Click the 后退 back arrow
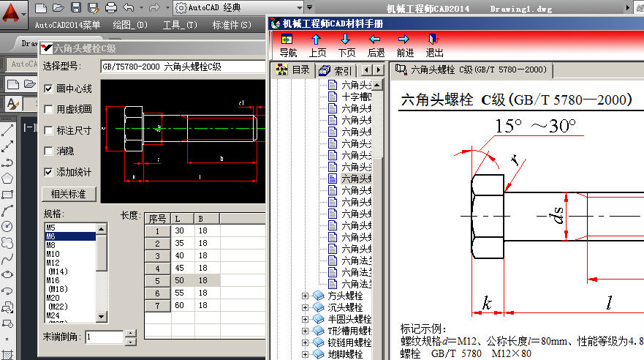The image size is (644, 360). pos(376,45)
